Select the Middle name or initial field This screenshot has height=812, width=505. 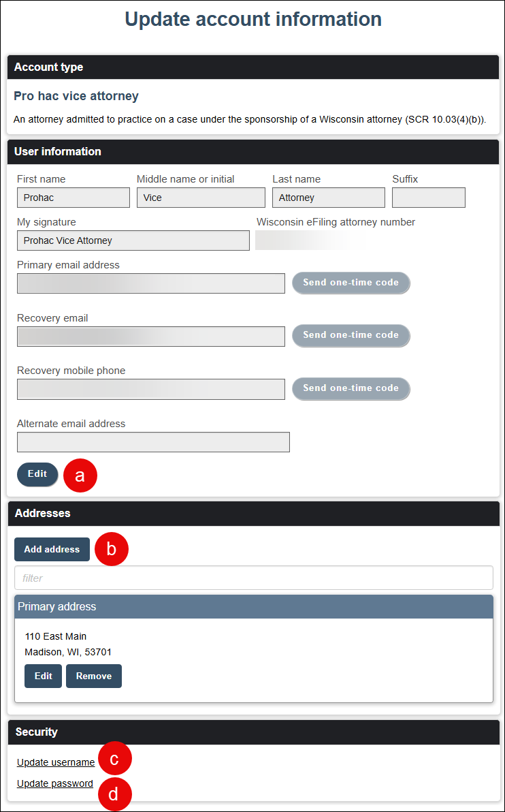[x=200, y=197]
